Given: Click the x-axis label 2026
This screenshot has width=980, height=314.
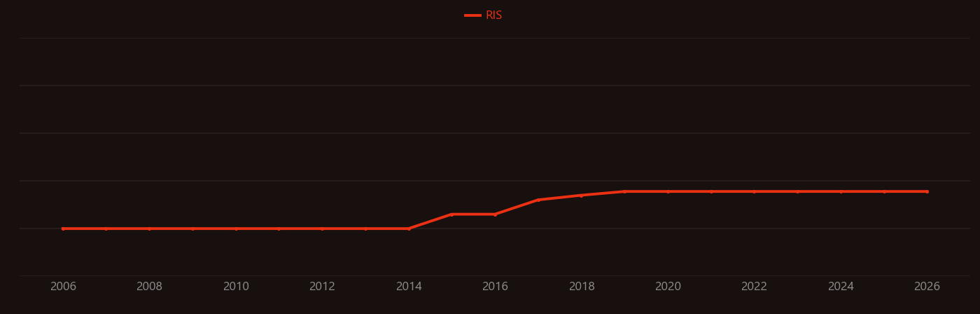Looking at the screenshot, I should [927, 287].
